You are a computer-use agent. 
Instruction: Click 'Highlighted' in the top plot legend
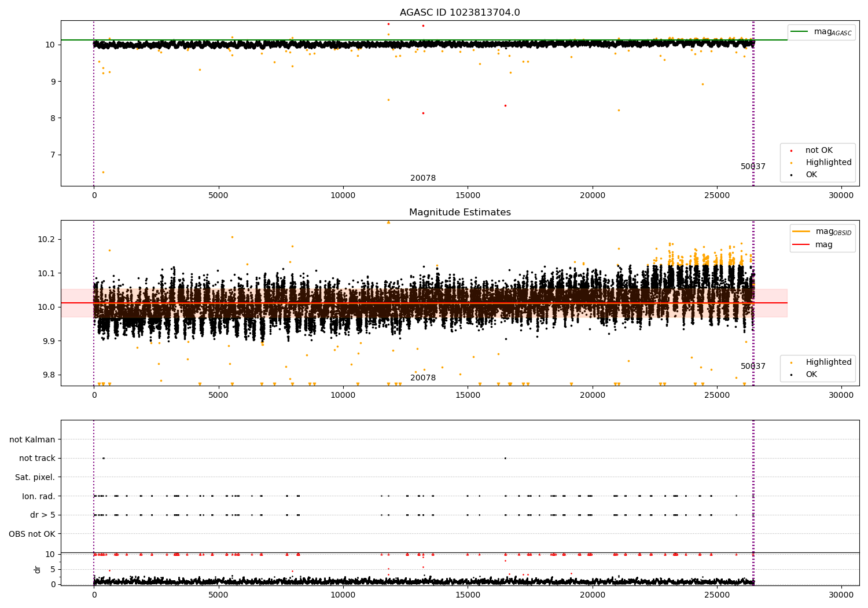pyautogui.click(x=822, y=163)
